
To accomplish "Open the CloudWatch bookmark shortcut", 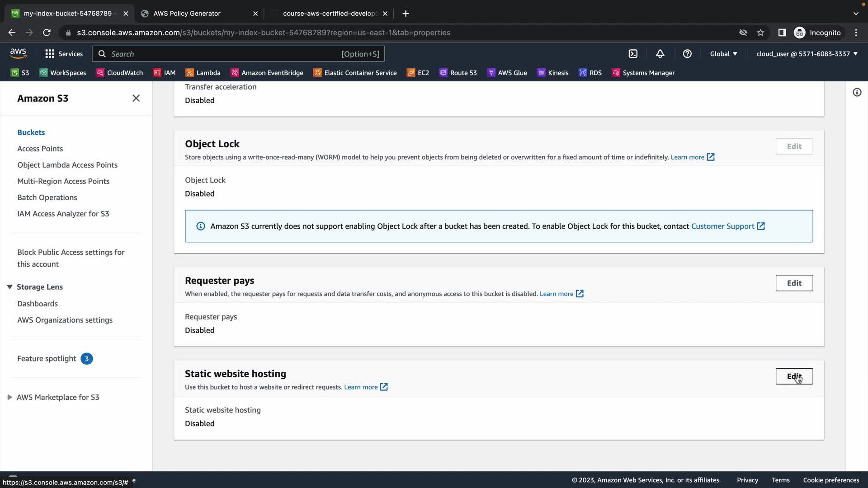I will pyautogui.click(x=119, y=73).
